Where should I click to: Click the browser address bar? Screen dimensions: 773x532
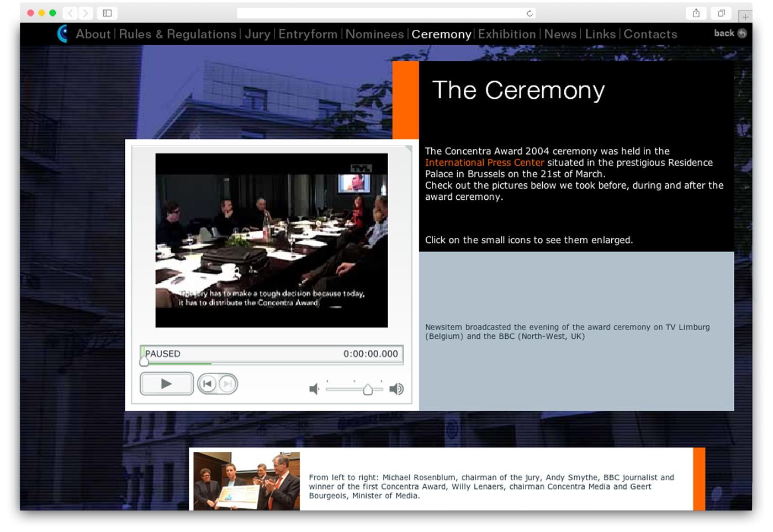[381, 13]
